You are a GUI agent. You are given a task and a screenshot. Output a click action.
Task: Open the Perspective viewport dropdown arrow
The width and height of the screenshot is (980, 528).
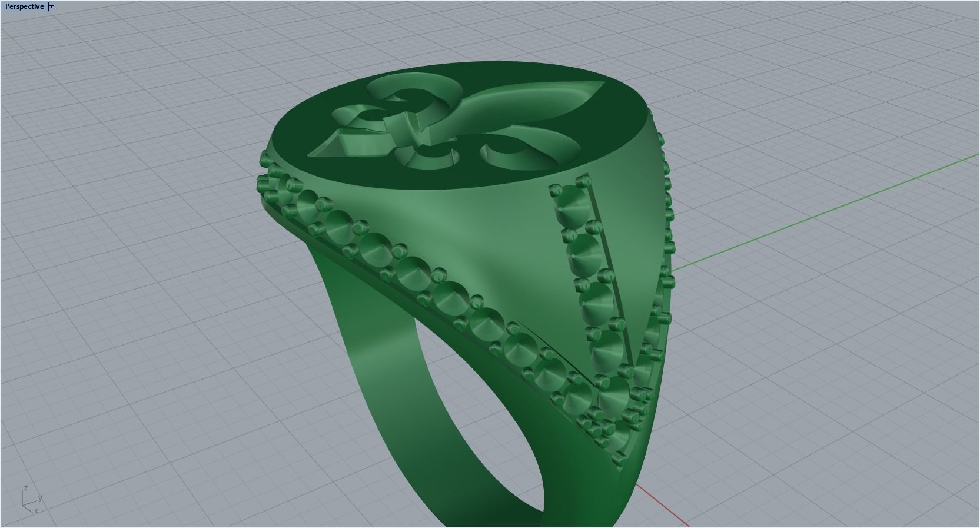pyautogui.click(x=51, y=6)
